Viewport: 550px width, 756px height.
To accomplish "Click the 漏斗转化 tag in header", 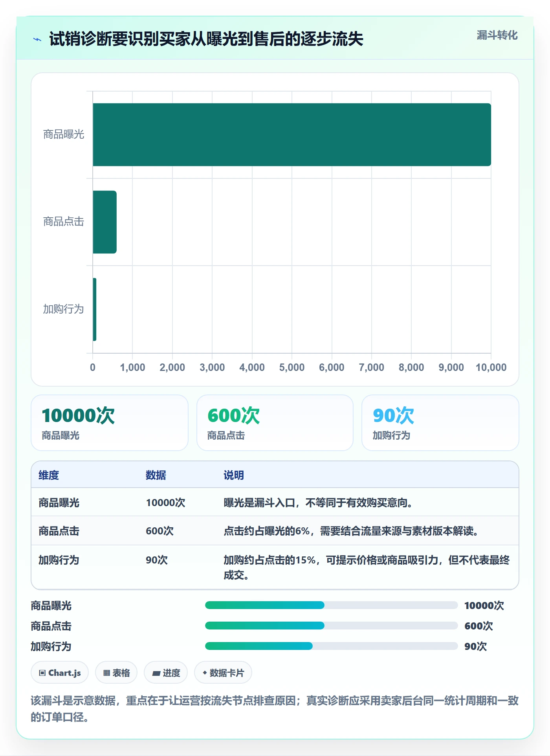I will click(x=497, y=35).
